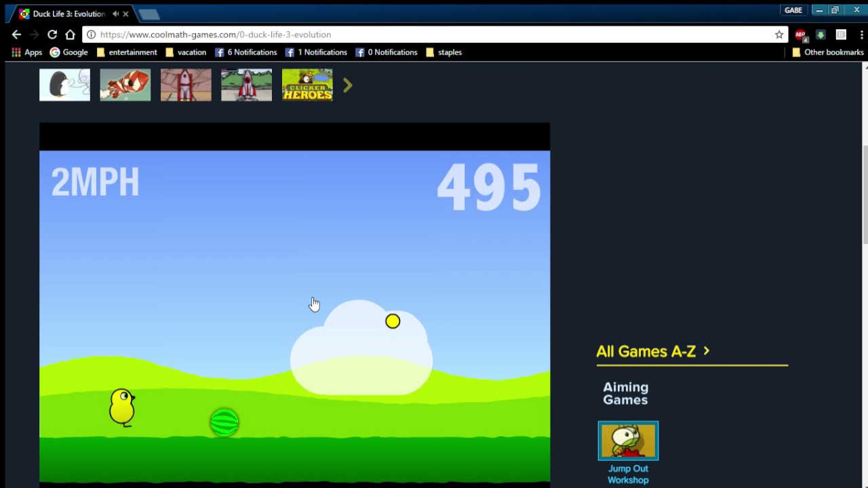
Task: Open the orange fish game thumbnail
Action: (125, 85)
